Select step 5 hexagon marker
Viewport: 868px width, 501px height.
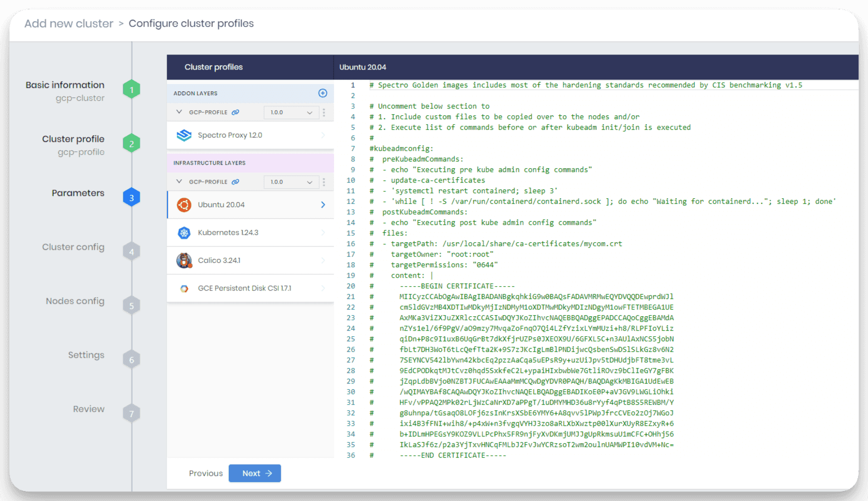click(131, 306)
